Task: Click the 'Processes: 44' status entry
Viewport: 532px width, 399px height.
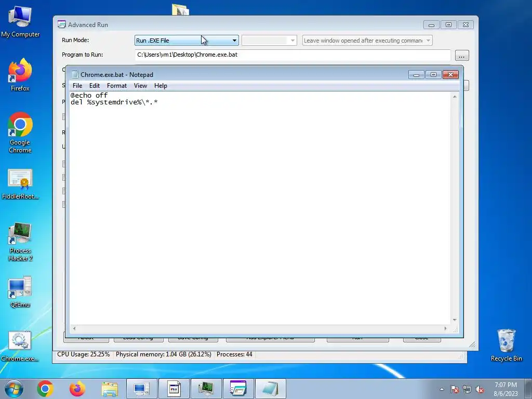Action: pyautogui.click(x=234, y=354)
